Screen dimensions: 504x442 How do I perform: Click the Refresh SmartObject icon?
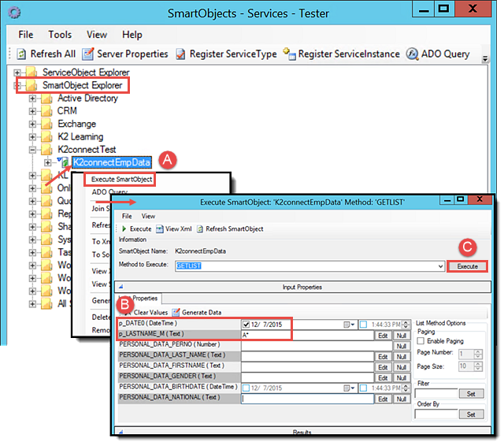pos(198,228)
